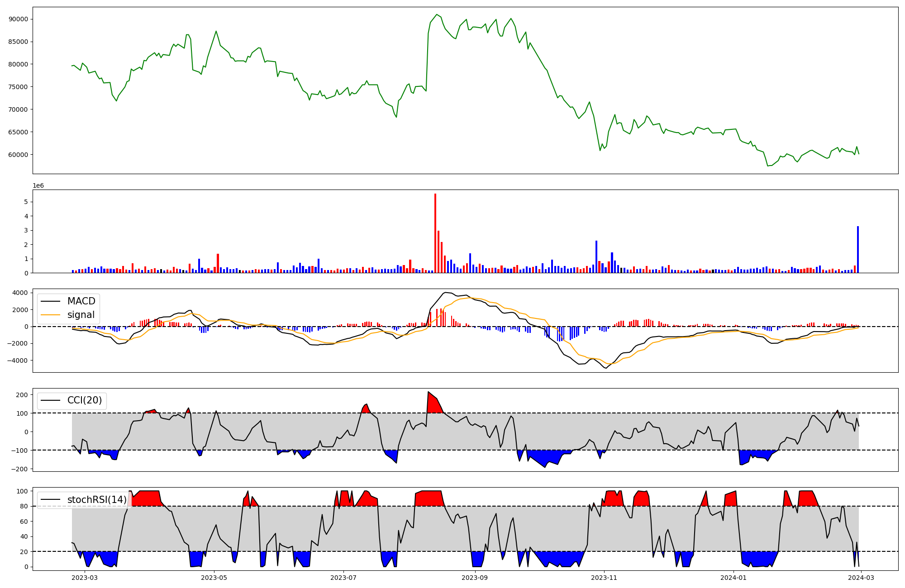Click the tallest red volume bar

coord(435,233)
